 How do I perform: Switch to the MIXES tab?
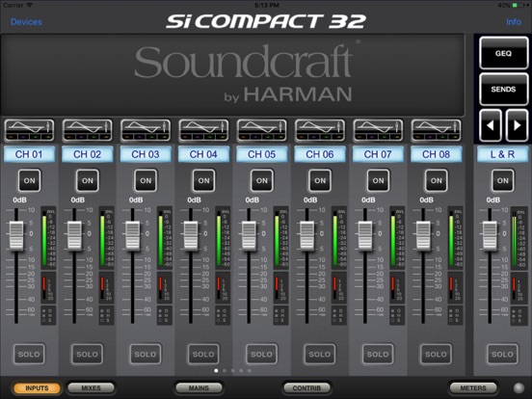pyautogui.click(x=91, y=387)
